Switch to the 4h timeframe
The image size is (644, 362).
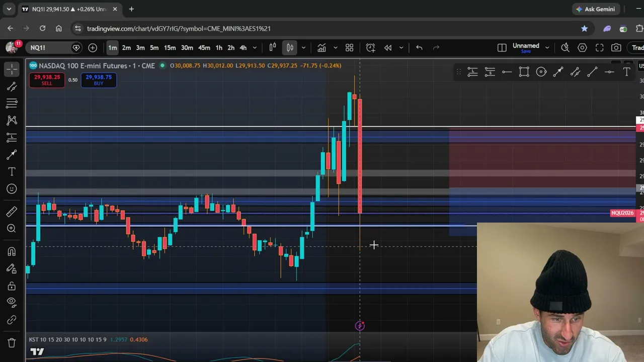243,48
